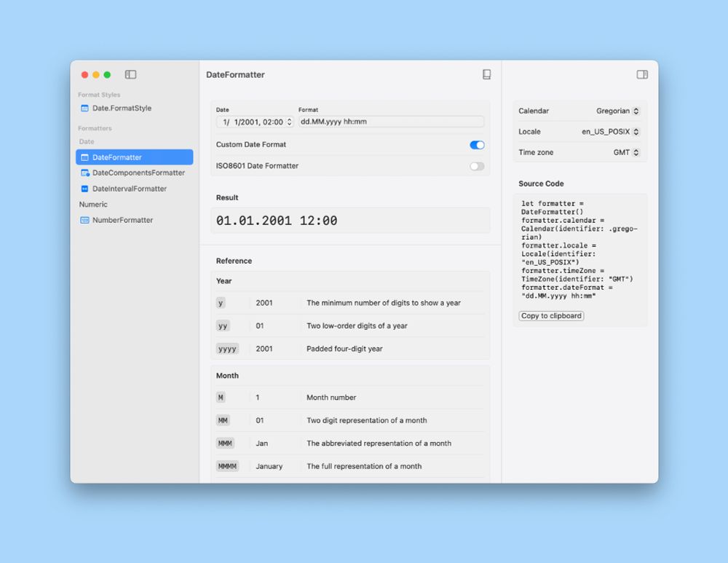
Task: Click the 'Jan' example value
Action: coord(262,444)
